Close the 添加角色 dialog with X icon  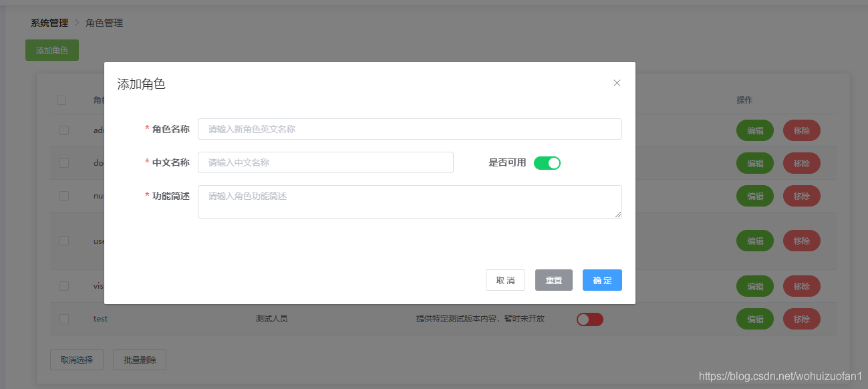coord(617,83)
